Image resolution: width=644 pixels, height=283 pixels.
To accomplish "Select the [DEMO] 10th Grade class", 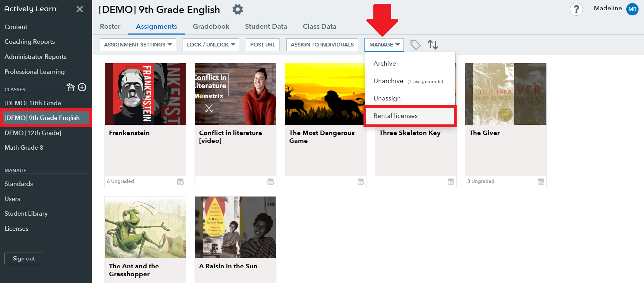I will click(33, 103).
